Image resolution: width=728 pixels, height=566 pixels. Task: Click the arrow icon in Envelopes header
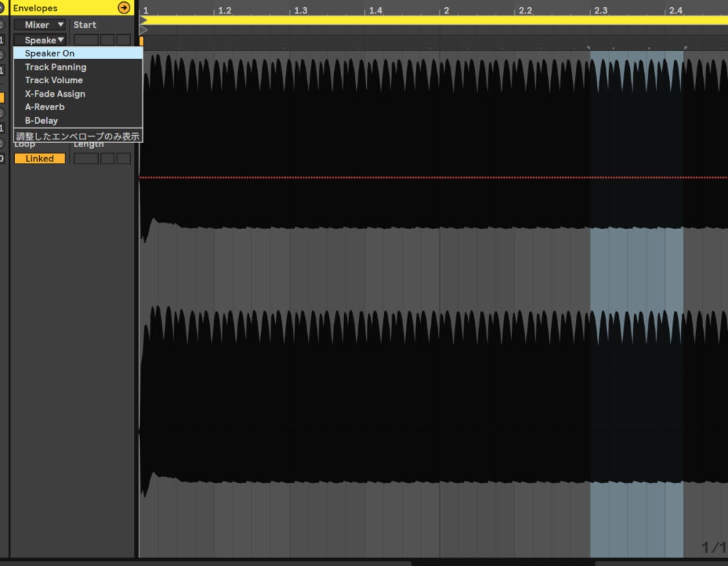124,8
